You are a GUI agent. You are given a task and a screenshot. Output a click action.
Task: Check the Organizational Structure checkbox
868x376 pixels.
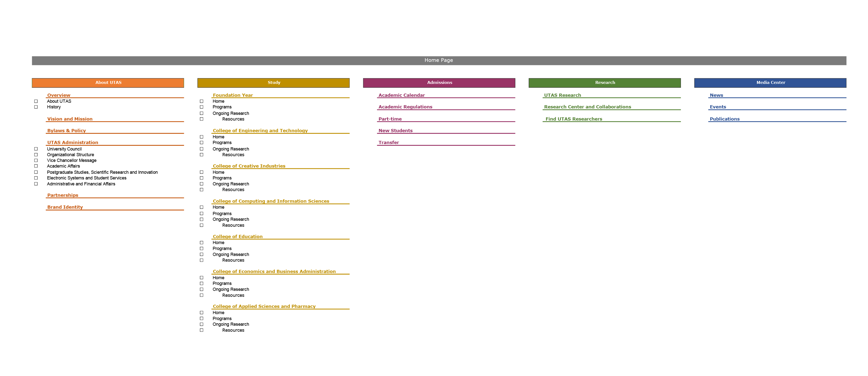[36, 155]
